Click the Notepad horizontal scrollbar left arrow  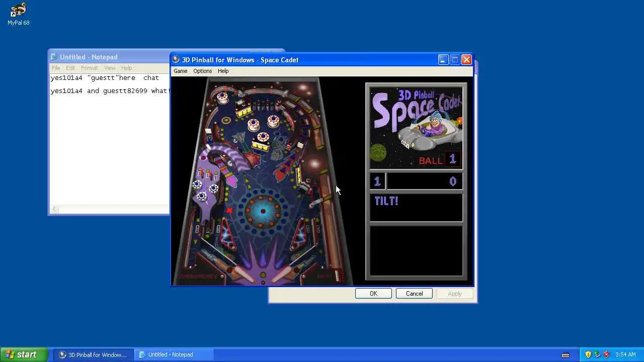(x=54, y=209)
